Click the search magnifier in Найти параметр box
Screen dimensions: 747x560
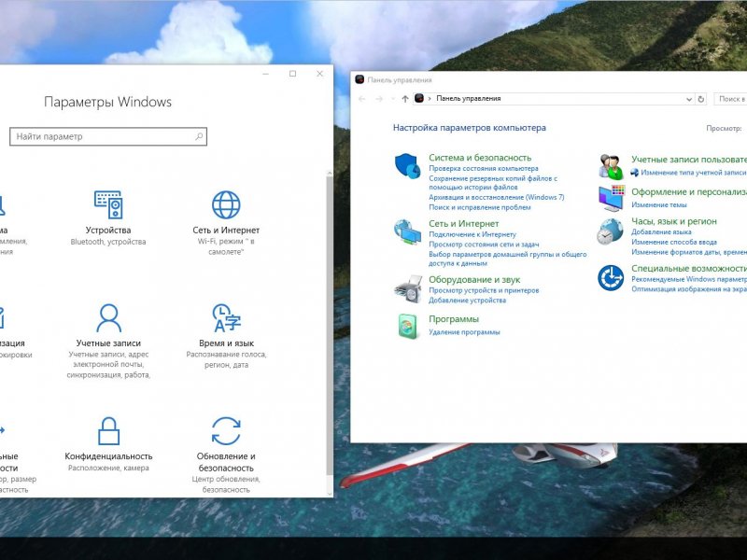pyautogui.click(x=199, y=136)
